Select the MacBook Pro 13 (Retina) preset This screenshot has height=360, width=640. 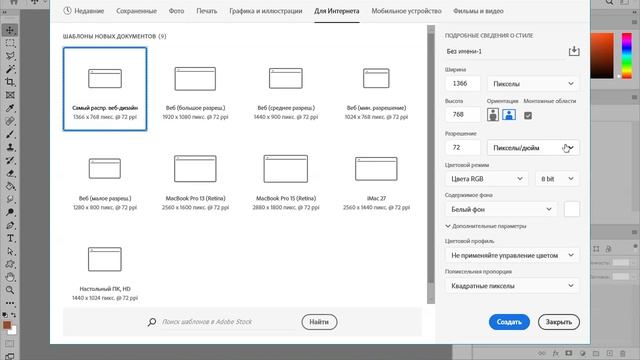click(x=195, y=180)
